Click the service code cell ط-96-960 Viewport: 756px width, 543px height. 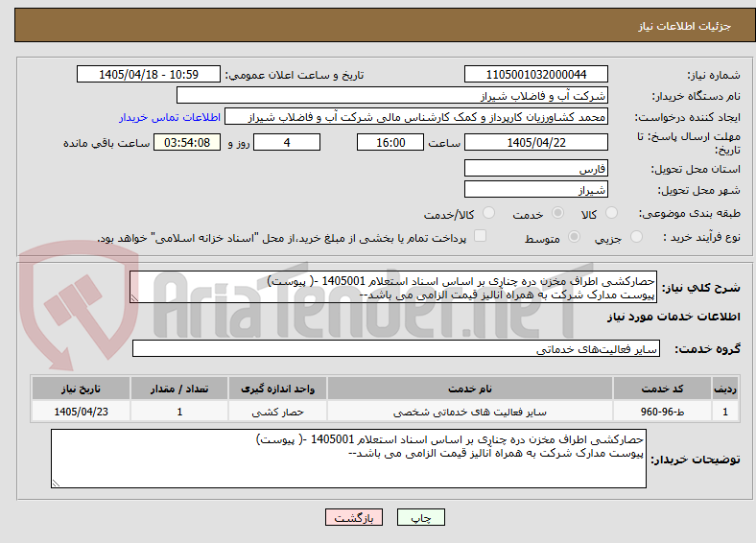pos(663,412)
